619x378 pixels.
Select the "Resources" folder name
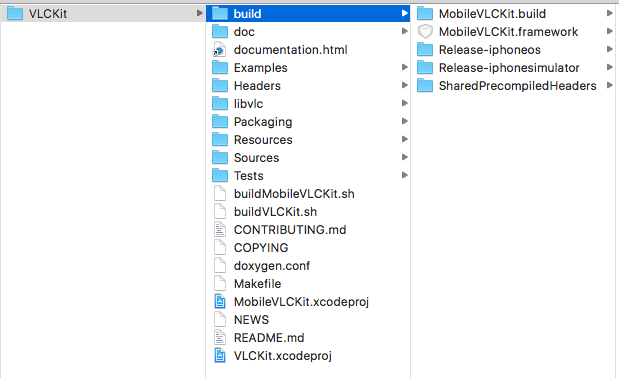point(263,140)
